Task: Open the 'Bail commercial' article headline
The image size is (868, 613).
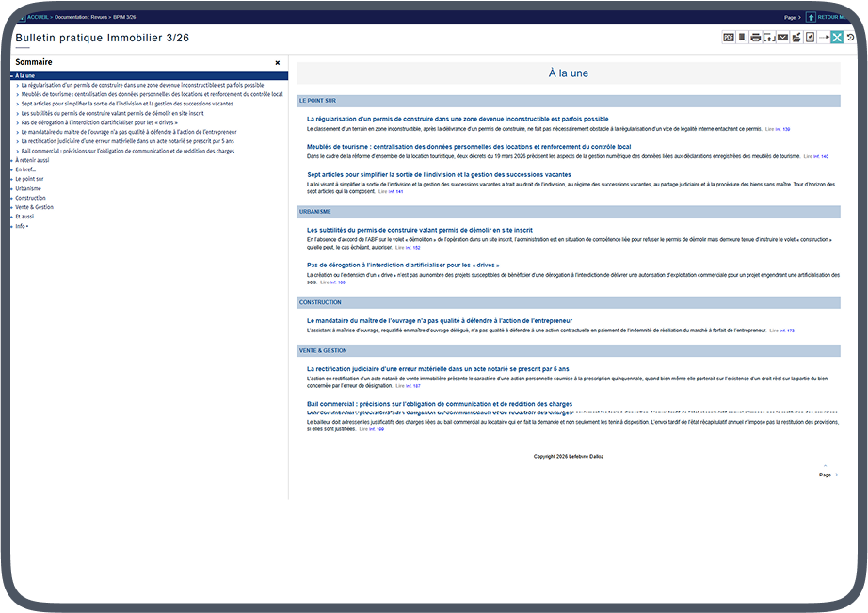Action: [x=439, y=404]
